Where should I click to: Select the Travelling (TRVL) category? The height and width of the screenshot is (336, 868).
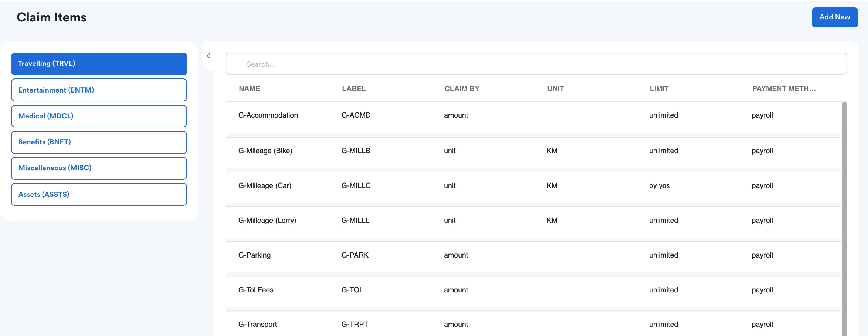[x=99, y=64]
